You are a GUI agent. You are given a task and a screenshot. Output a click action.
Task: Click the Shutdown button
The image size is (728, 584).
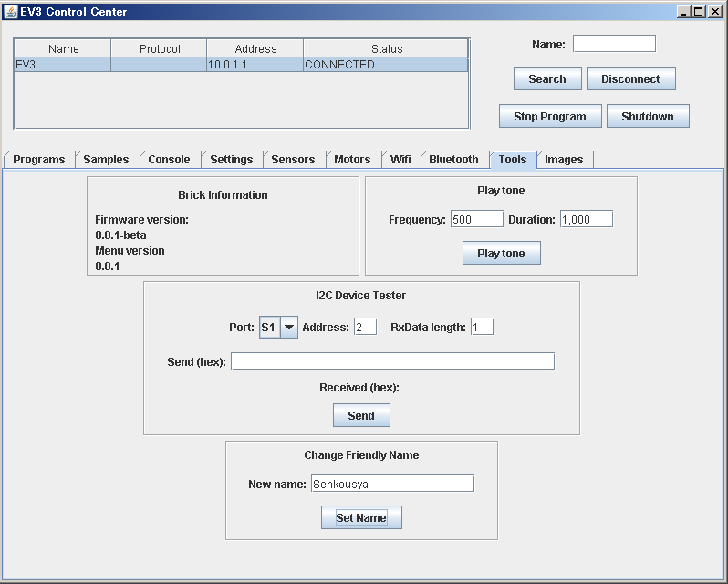coord(648,116)
